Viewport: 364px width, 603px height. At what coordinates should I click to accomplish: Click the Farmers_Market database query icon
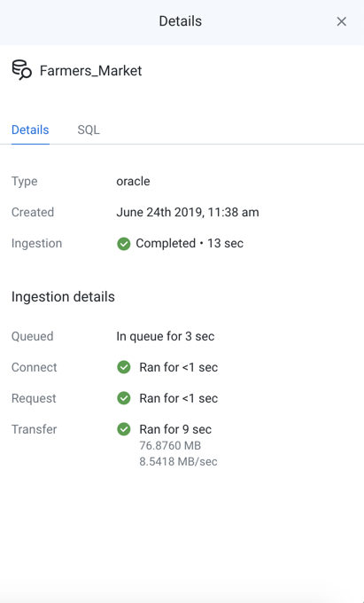coord(22,70)
